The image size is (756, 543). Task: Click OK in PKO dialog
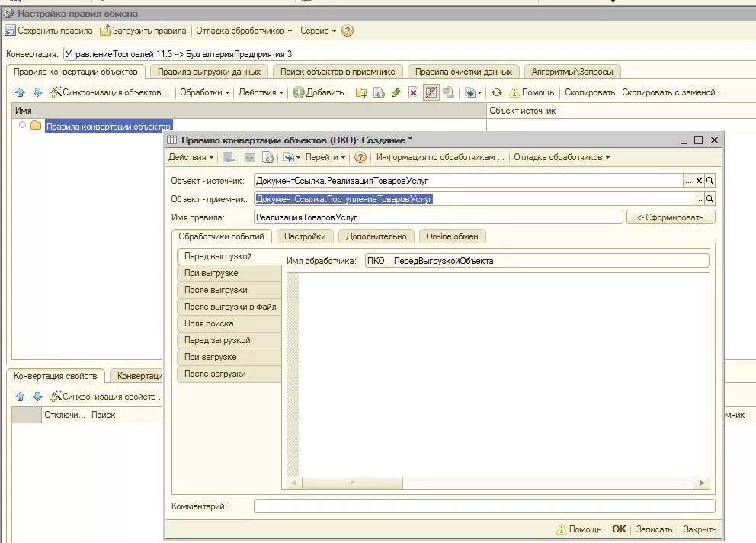[619, 529]
